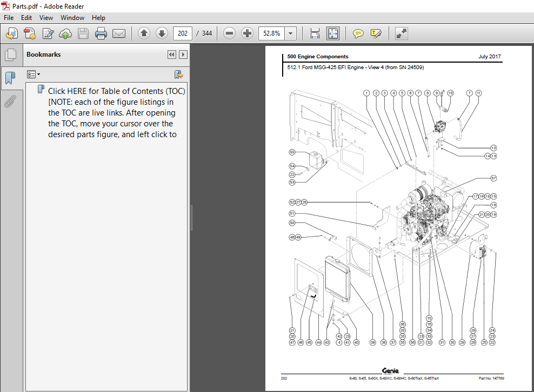
Task: Click the Save floppy disk icon
Action: (x=83, y=33)
